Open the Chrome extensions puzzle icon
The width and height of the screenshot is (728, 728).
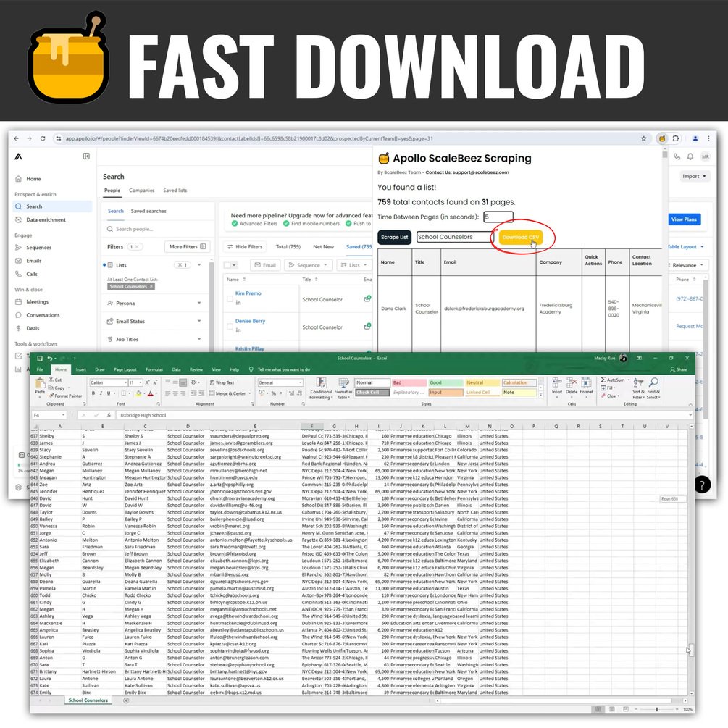click(676, 138)
